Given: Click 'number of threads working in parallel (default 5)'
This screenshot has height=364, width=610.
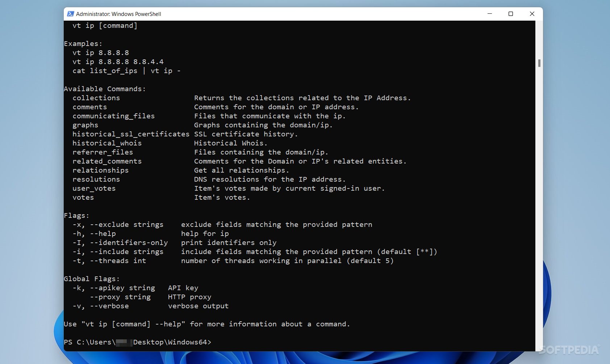Looking at the screenshot, I should 287,261.
